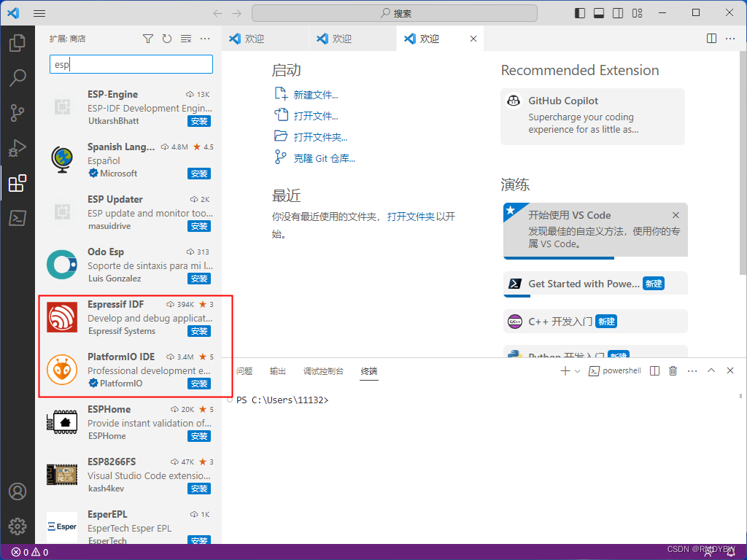Image resolution: width=747 pixels, height=560 pixels.
Task: Click the 新建文件 link
Action: click(x=315, y=95)
